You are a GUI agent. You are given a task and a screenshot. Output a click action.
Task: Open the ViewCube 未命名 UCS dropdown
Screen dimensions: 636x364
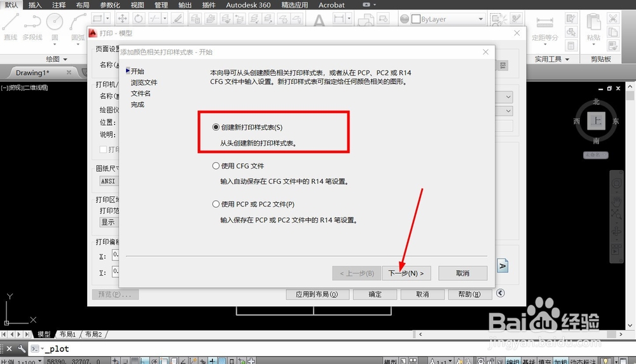596,155
